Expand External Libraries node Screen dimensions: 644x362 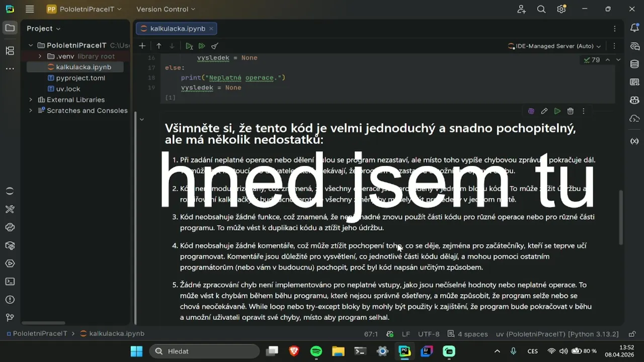[31, 100]
